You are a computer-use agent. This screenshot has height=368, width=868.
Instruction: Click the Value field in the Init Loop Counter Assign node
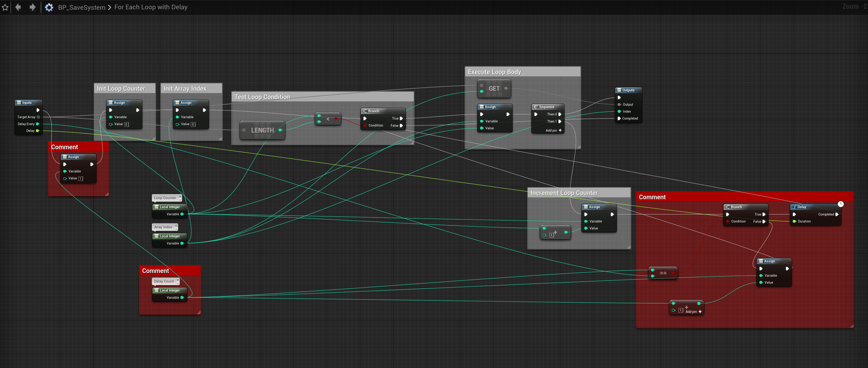(x=126, y=124)
